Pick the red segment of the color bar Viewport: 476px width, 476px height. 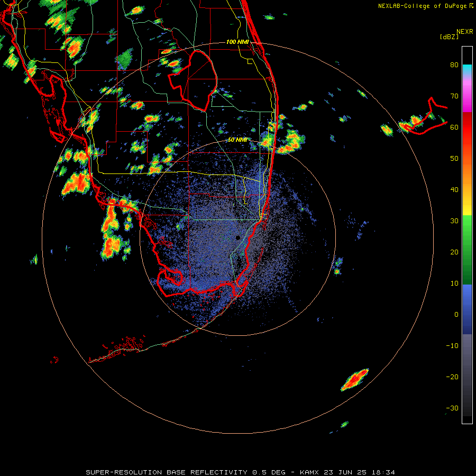(x=467, y=127)
